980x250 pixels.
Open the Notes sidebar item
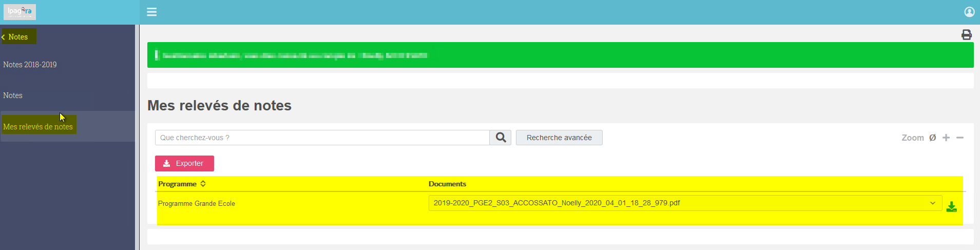click(x=13, y=95)
